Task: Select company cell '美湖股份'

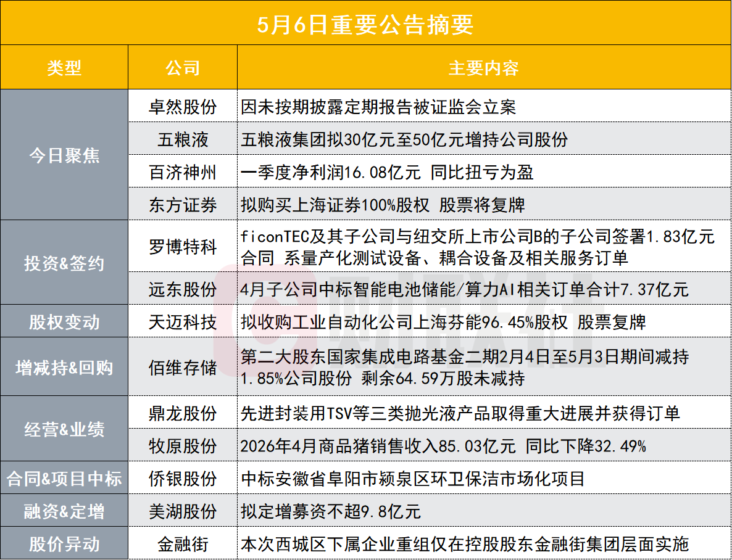Action: (x=183, y=511)
